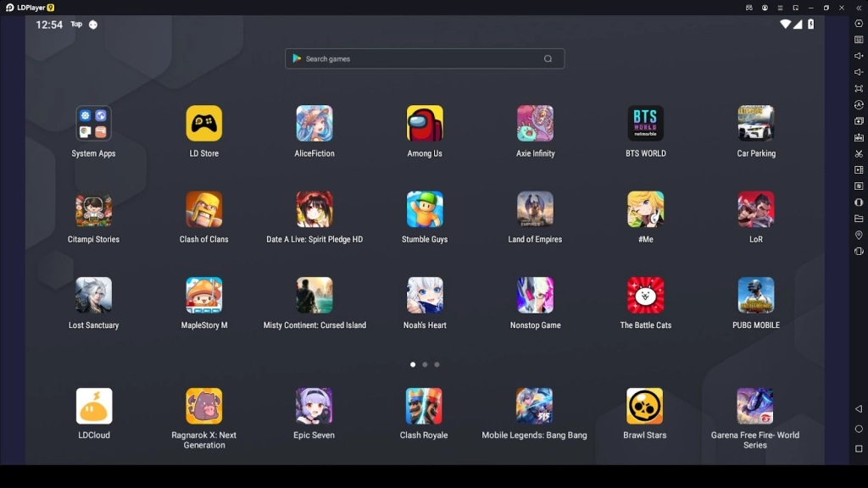The image size is (868, 488).
Task: Tap the Android recent apps square button
Action: tap(859, 449)
